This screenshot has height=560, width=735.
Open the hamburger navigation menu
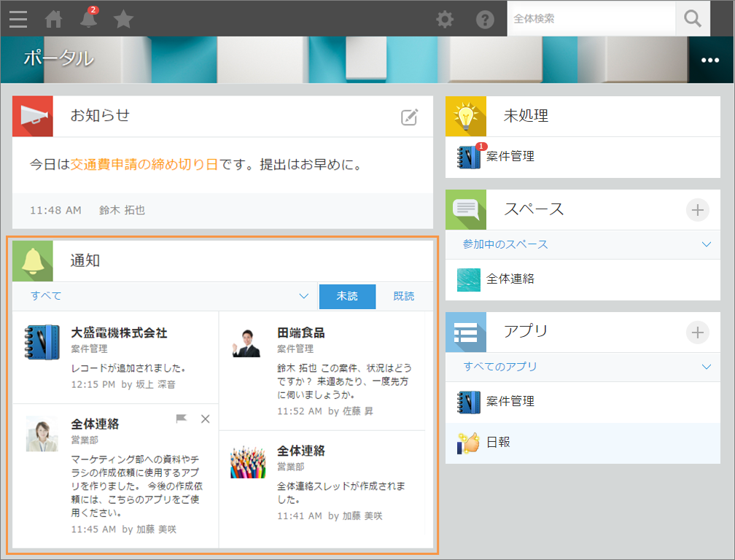pos(17,19)
